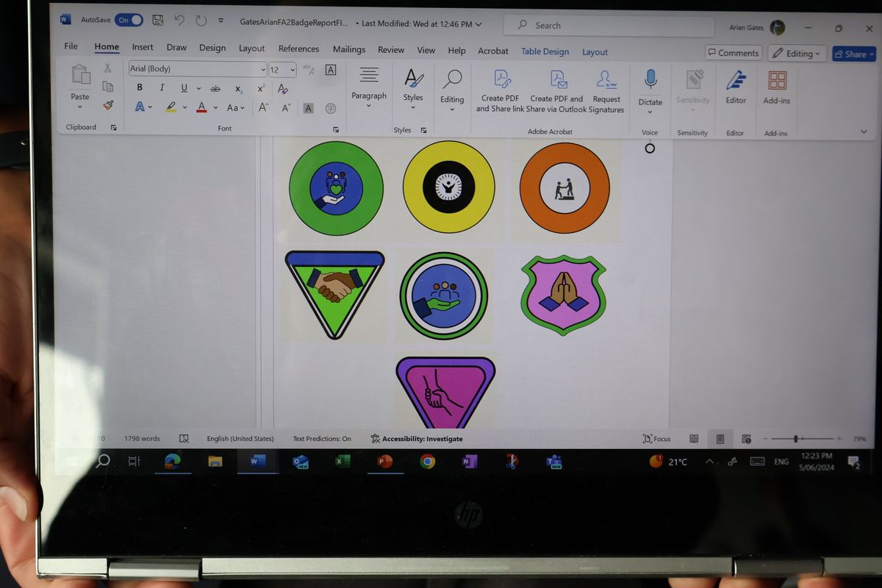Open the Add-ins gallery
Screen dimensions: 882x588
click(776, 86)
